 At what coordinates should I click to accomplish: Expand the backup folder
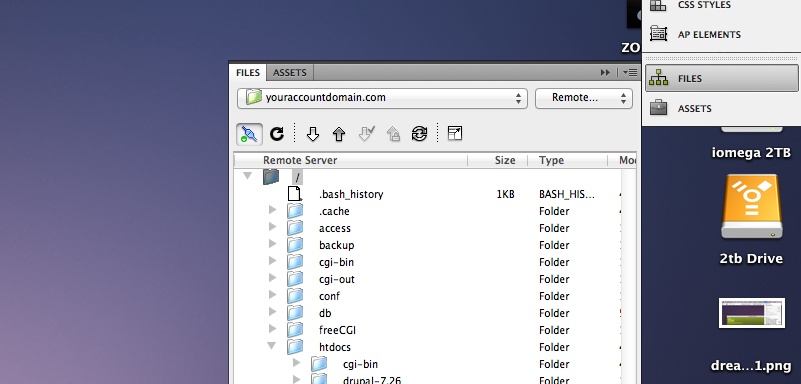[x=272, y=244]
